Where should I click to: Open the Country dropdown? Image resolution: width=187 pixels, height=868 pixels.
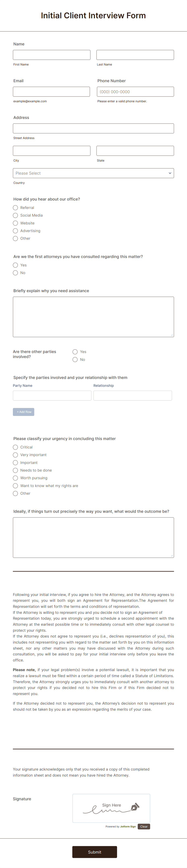pos(93,173)
